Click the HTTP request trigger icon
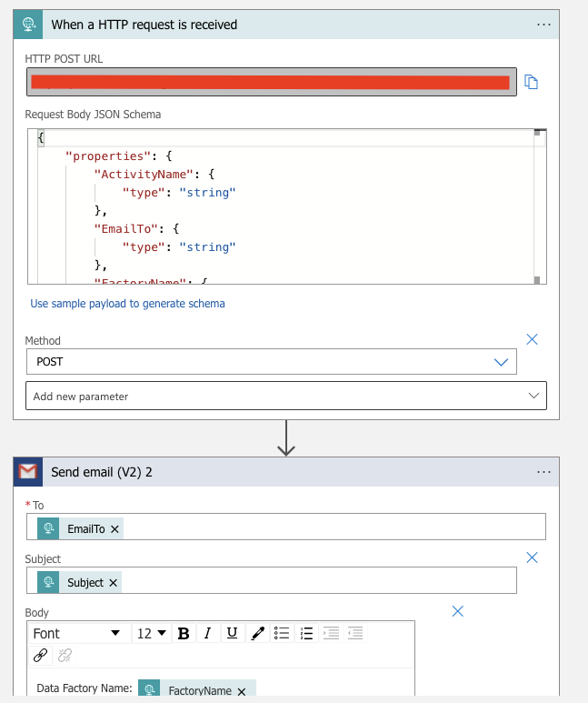The image size is (588, 703). pos(28,25)
